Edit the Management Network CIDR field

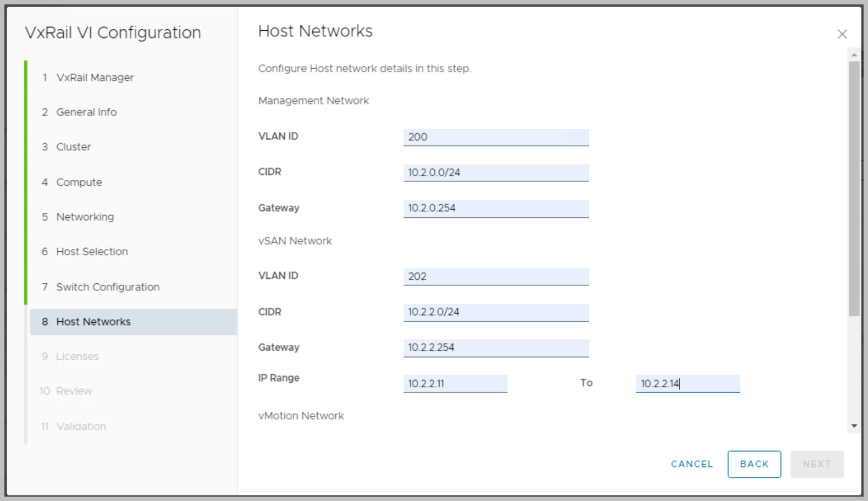pos(496,173)
